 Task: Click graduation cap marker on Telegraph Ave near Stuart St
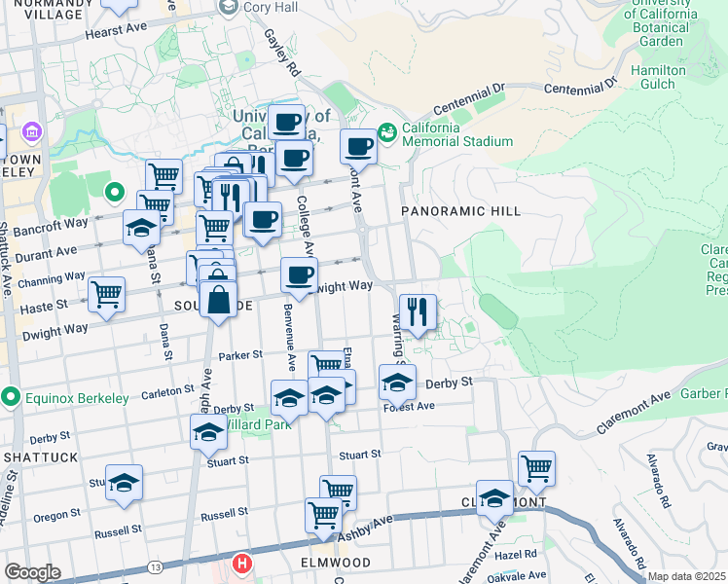click(x=208, y=433)
